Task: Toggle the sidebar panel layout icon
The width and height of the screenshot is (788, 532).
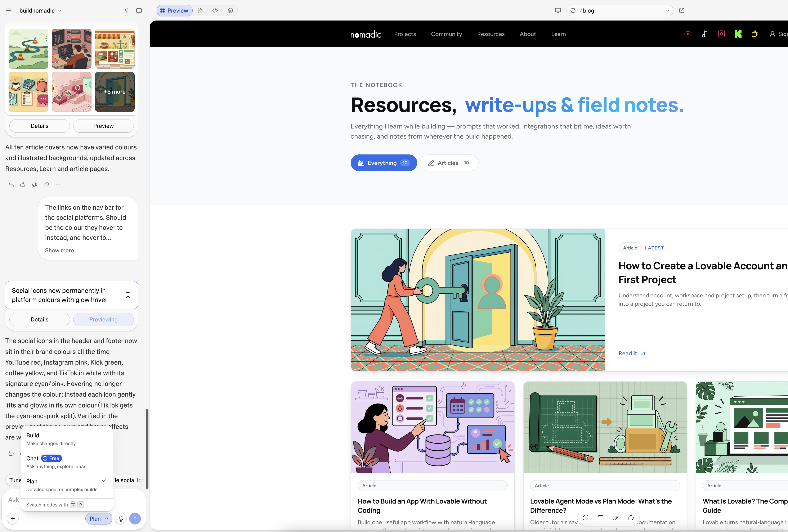Action: [139, 10]
